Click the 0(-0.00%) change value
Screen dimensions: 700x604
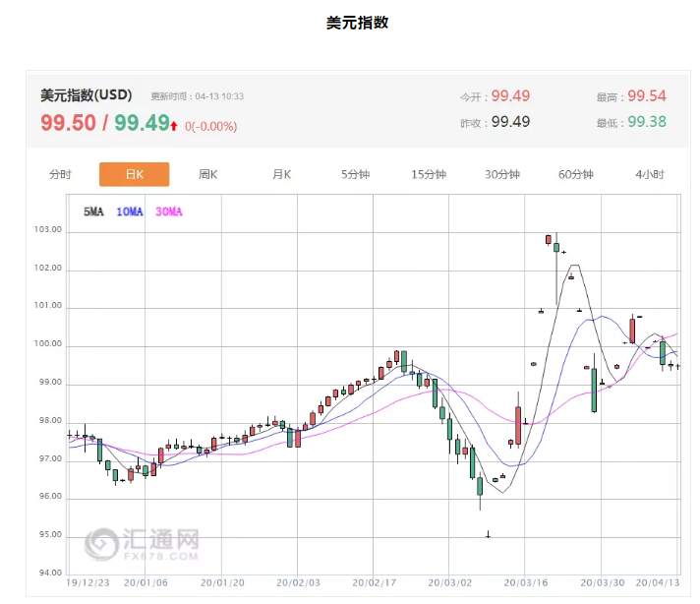210,127
